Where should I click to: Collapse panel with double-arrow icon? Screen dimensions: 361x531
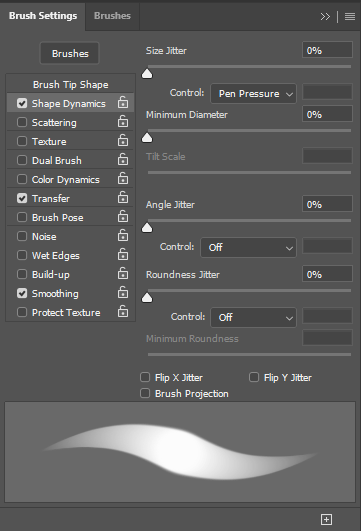[325, 16]
